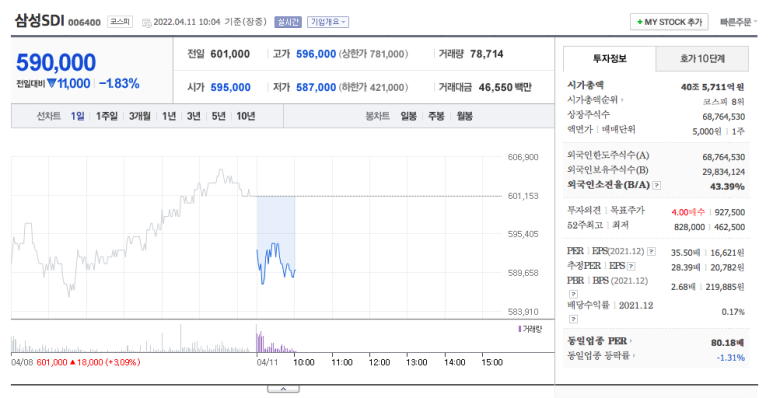
Task: Click the 하한가 421,000 text
Action: [x=374, y=87]
